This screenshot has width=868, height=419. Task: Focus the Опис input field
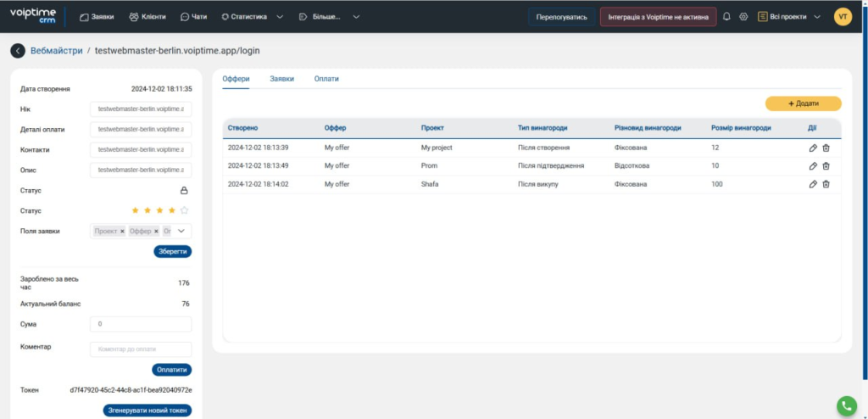point(141,170)
